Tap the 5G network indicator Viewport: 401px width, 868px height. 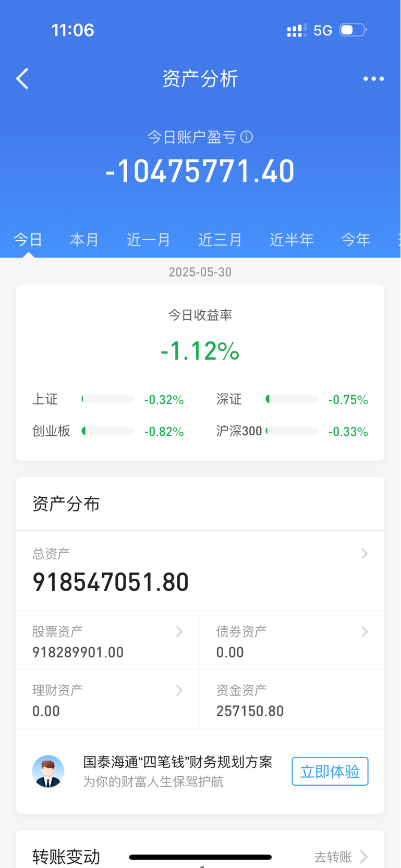323,30
